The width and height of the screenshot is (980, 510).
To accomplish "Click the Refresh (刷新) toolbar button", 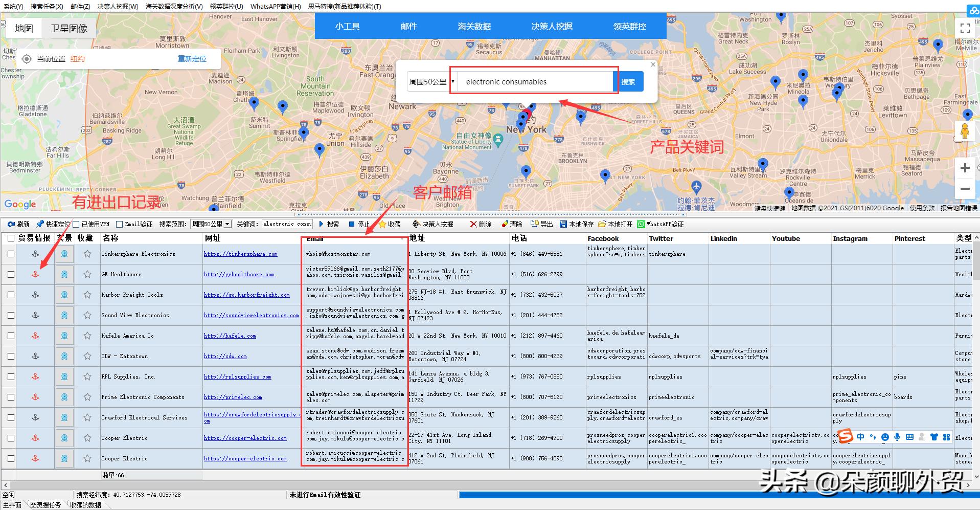I will click(18, 224).
